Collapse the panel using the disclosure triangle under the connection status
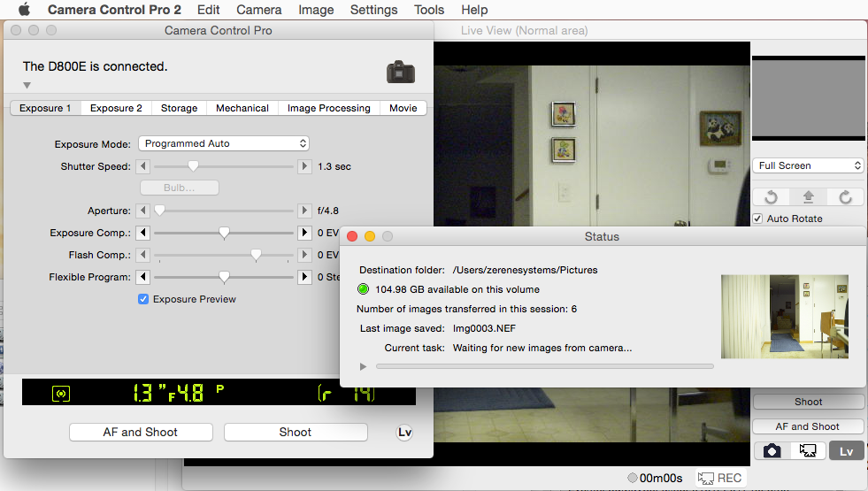Viewport: 868px width, 491px height. click(x=27, y=85)
